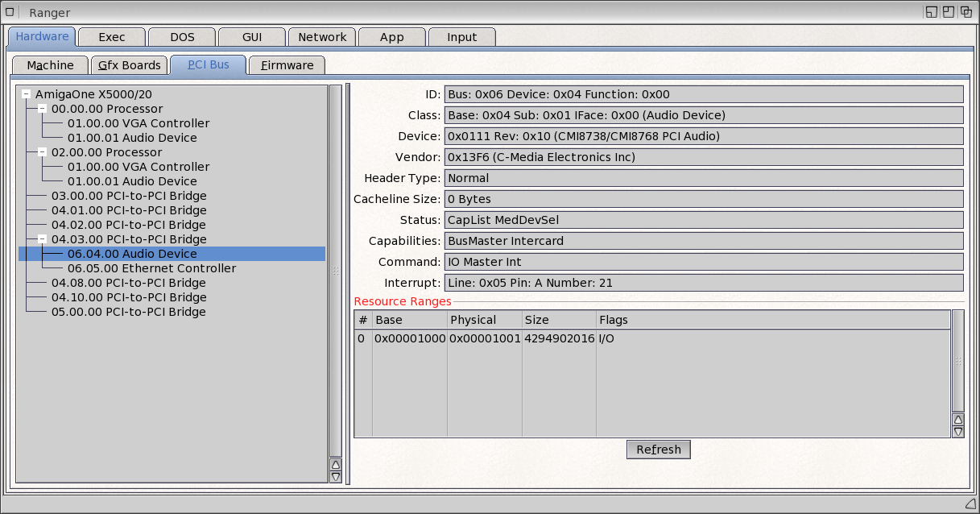The image size is (980, 514).
Task: Open the Firmware sub-tab
Action: click(x=287, y=65)
